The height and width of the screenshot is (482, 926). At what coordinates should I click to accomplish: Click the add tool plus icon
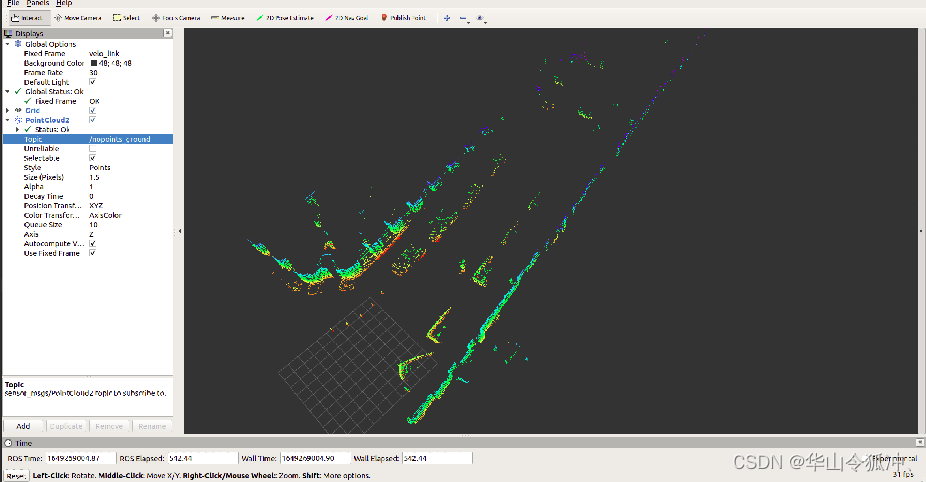(447, 18)
